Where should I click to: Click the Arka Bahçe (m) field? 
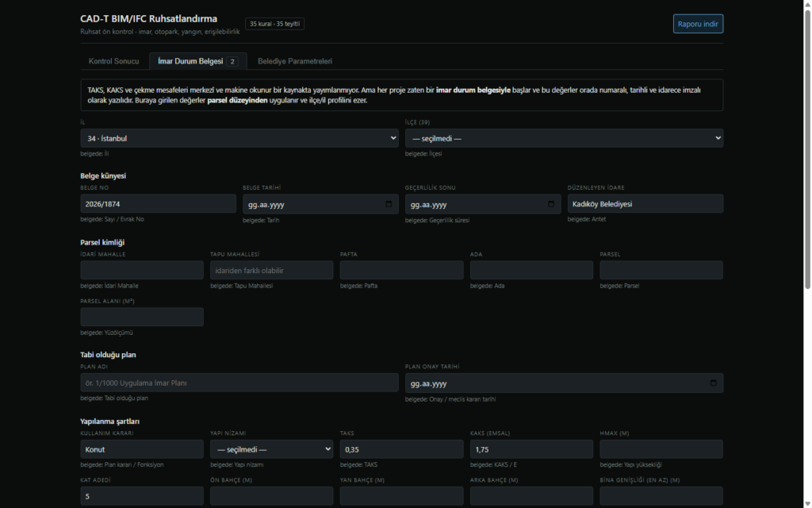(531, 496)
